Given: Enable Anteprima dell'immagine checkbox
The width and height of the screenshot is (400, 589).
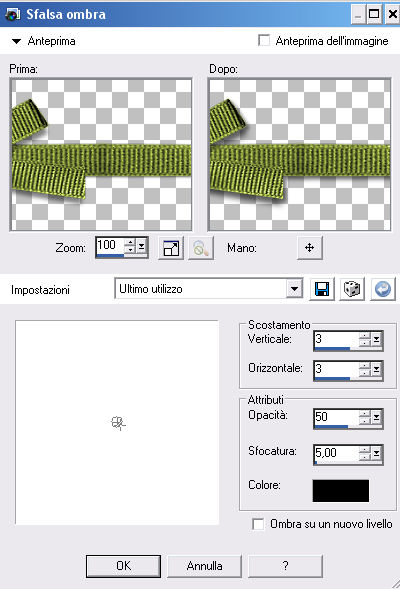Looking at the screenshot, I should (x=264, y=40).
